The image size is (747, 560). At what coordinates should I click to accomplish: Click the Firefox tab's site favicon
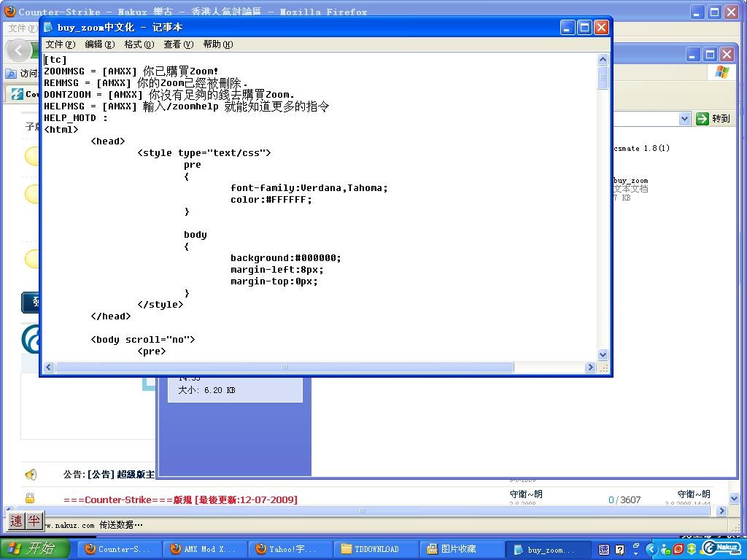(18, 94)
